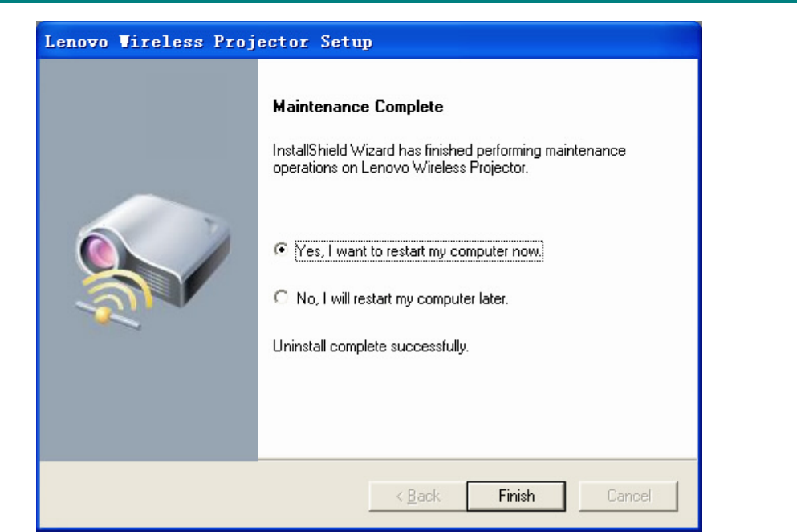Click the pink projector lens
797x532 pixels.
click(98, 251)
